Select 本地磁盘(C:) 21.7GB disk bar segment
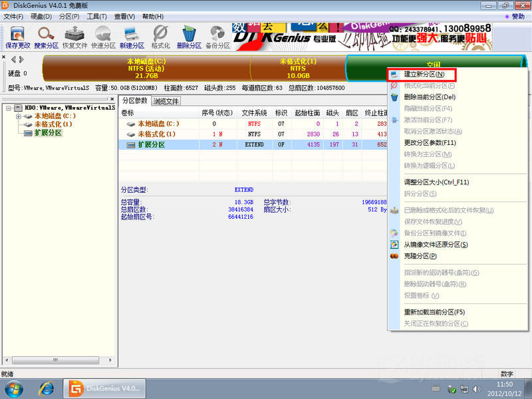 146,68
